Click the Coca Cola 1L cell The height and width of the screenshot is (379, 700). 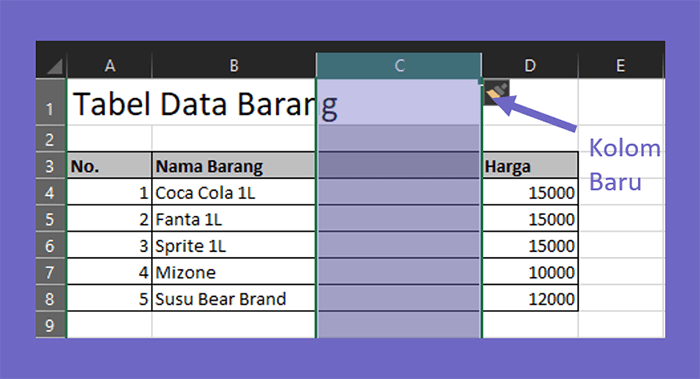point(234,192)
